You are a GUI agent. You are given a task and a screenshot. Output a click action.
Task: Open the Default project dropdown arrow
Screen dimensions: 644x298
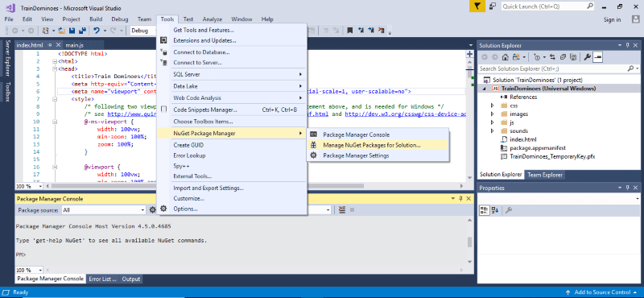click(x=328, y=209)
